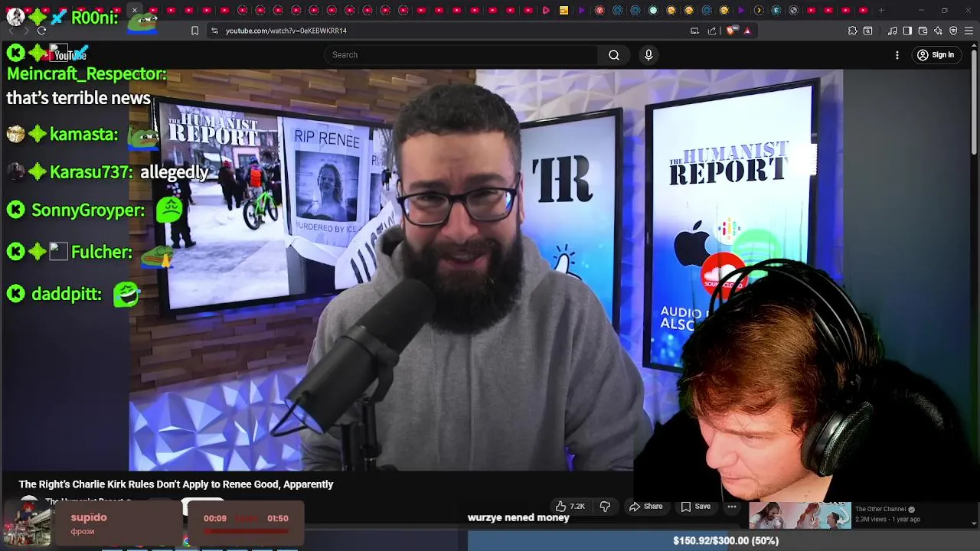Bookmark this page with the bookmark icon
The image size is (980, 551).
tap(194, 31)
